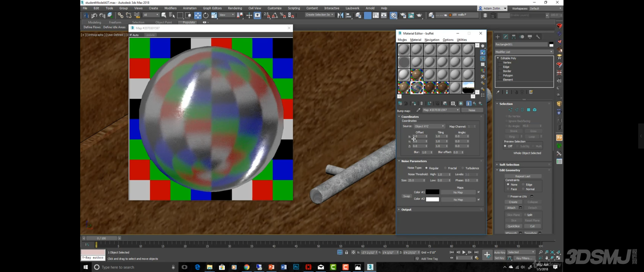Open the selection filter All dropdown
Viewport: 644px width, 272px height.
pyautogui.click(x=151, y=15)
